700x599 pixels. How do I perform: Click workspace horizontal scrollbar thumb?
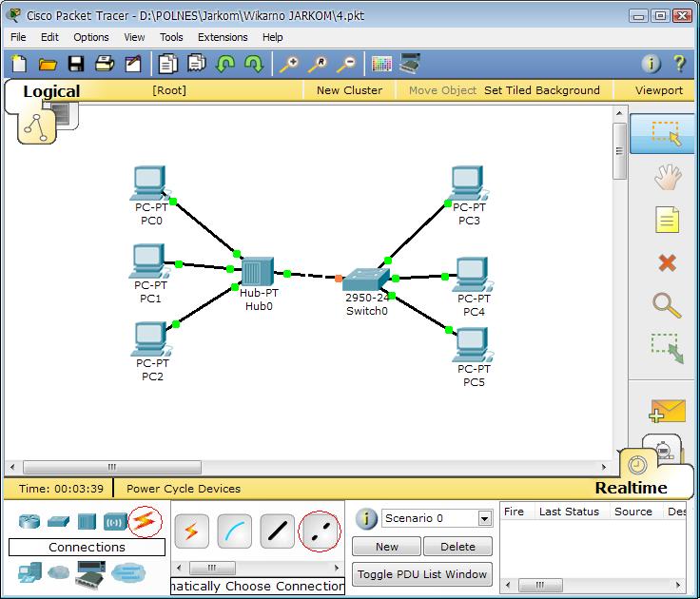112,468
